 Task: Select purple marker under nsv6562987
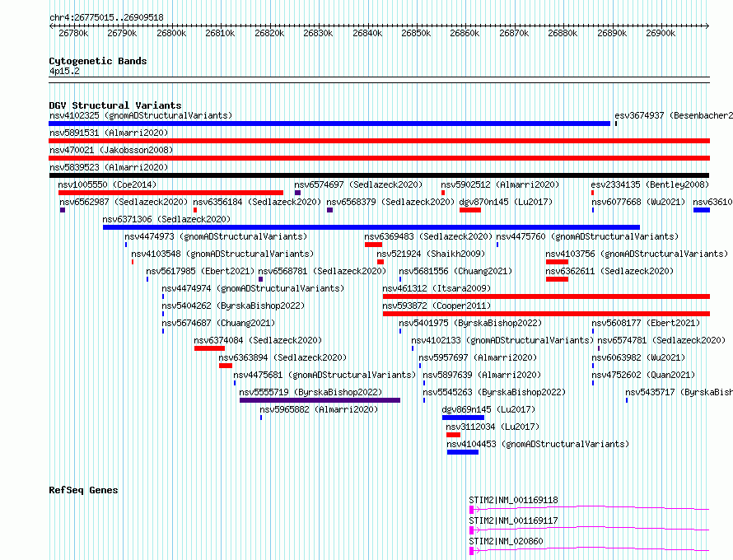63,210
